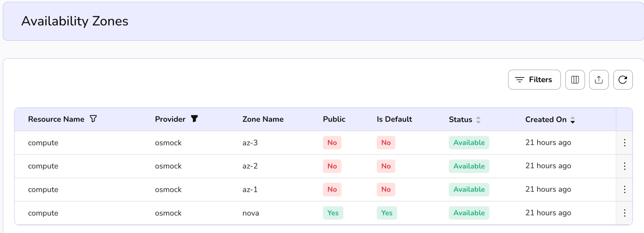Click filter icon beside Resource Name
Screen dimensions: 644x233
[93, 119]
